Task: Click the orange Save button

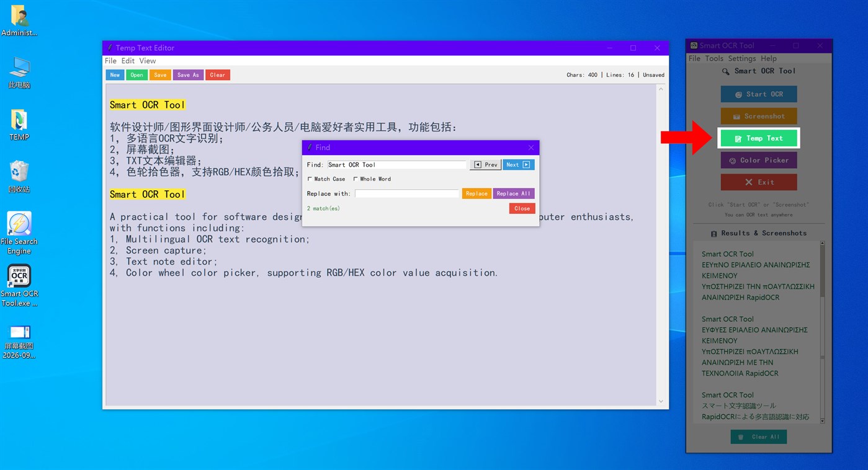Action: click(160, 75)
